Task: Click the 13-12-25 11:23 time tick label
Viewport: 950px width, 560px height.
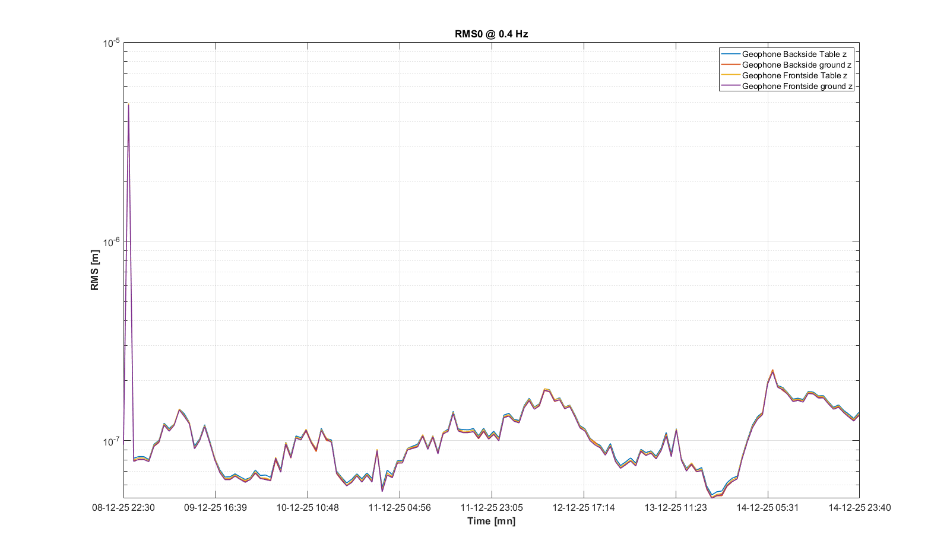Action: pyautogui.click(x=676, y=507)
